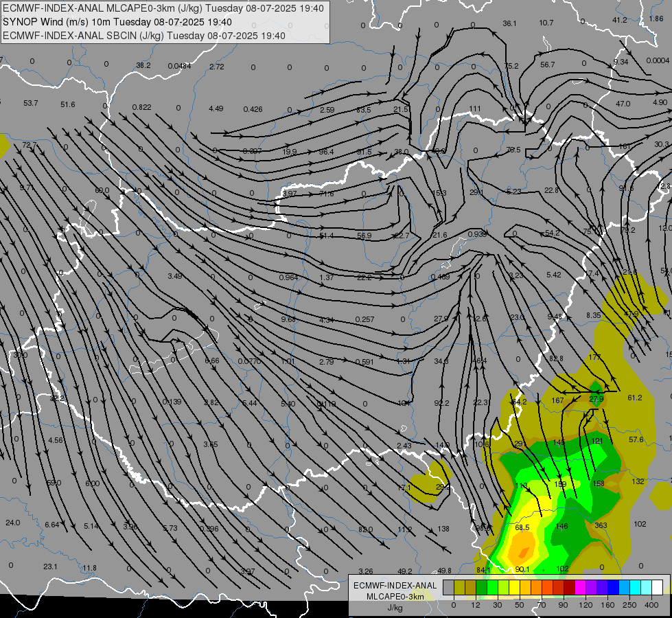Viewport: 672px width, 618px height.
Task: Click the SBCIN title line
Action: tap(144, 36)
